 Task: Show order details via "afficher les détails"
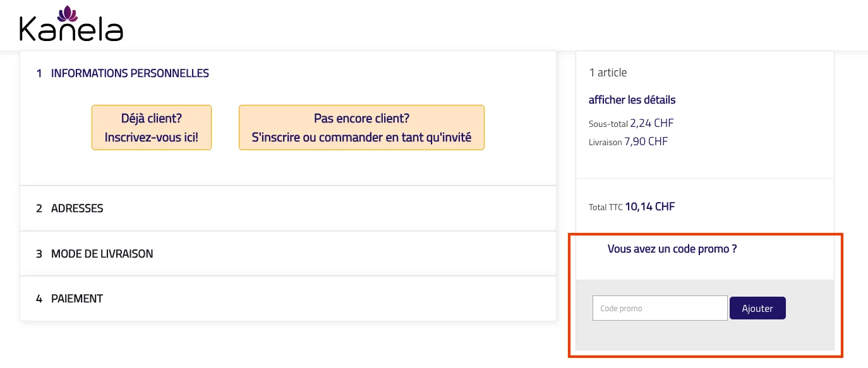632,100
